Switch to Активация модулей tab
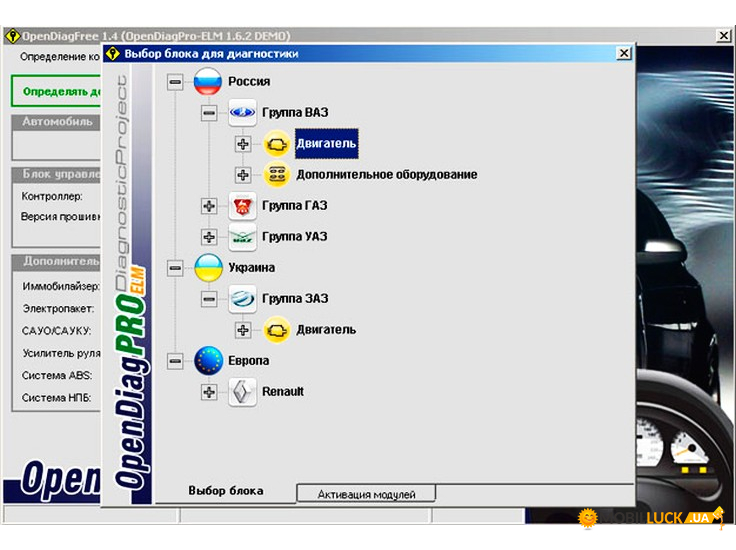The width and height of the screenshot is (736, 550). pyautogui.click(x=365, y=494)
